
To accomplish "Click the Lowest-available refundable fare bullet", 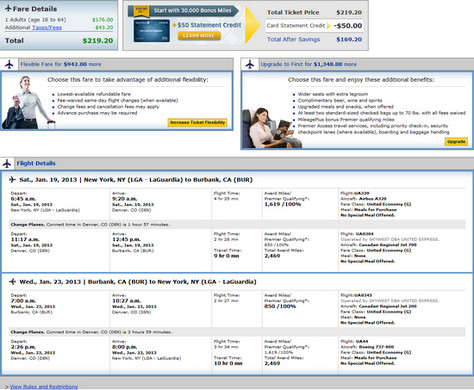I will (94, 94).
